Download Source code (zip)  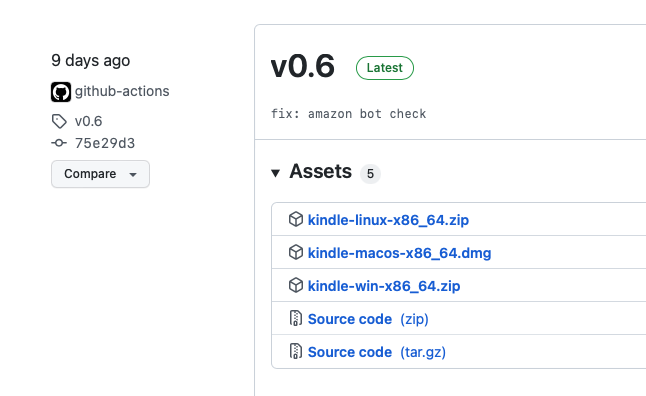(368, 319)
